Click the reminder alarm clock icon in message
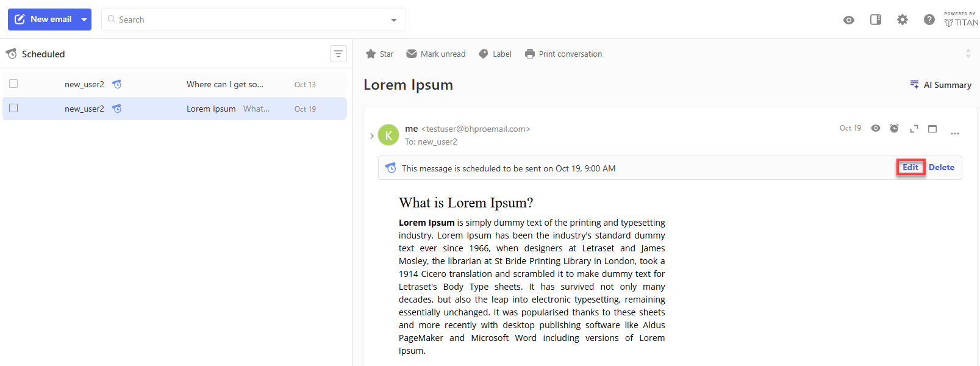The width and height of the screenshot is (980, 366). pyautogui.click(x=894, y=128)
